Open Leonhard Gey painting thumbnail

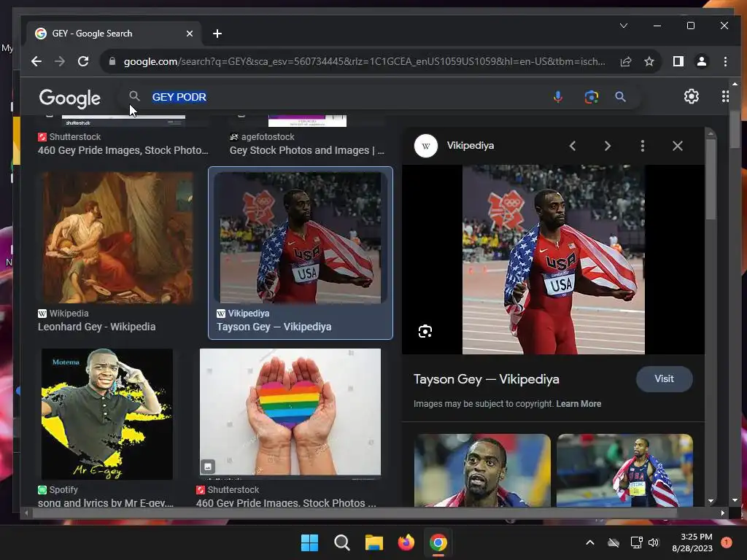click(x=118, y=238)
